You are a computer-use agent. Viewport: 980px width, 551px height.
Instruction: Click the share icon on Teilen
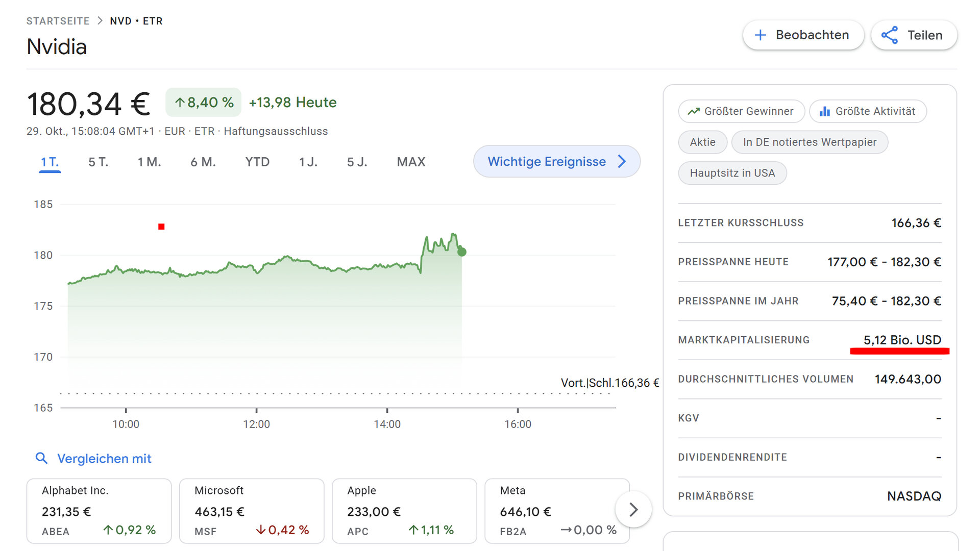click(890, 35)
